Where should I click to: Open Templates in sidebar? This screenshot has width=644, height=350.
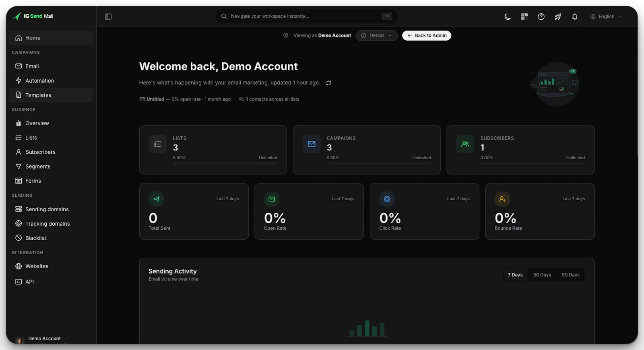(x=51, y=95)
